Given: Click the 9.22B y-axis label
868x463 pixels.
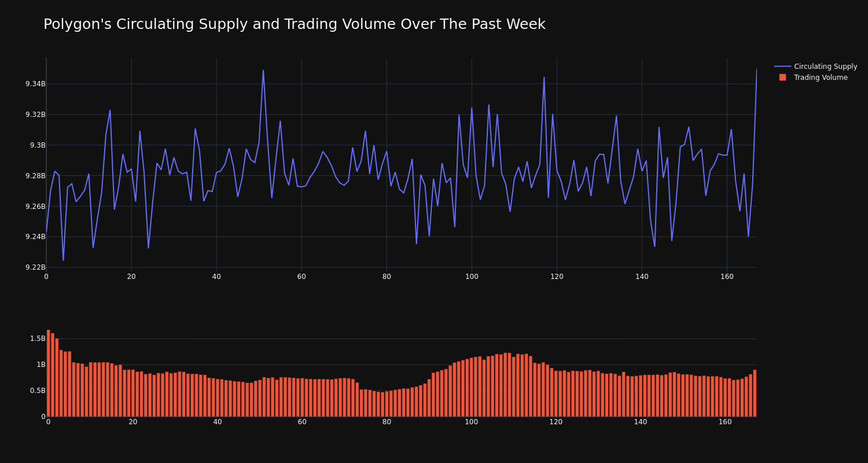Looking at the screenshot, I should pyautogui.click(x=35, y=267).
